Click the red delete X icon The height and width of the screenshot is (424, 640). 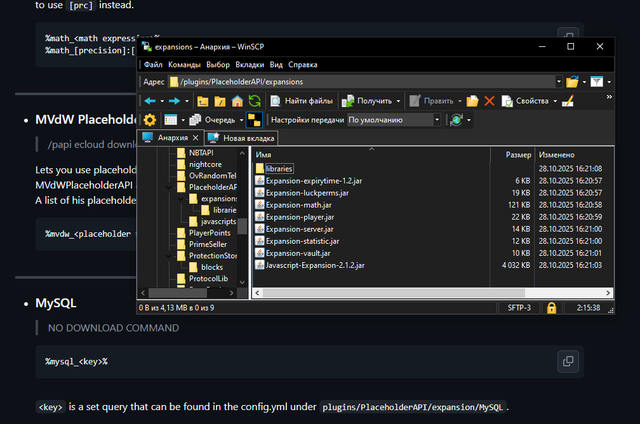[x=489, y=101]
